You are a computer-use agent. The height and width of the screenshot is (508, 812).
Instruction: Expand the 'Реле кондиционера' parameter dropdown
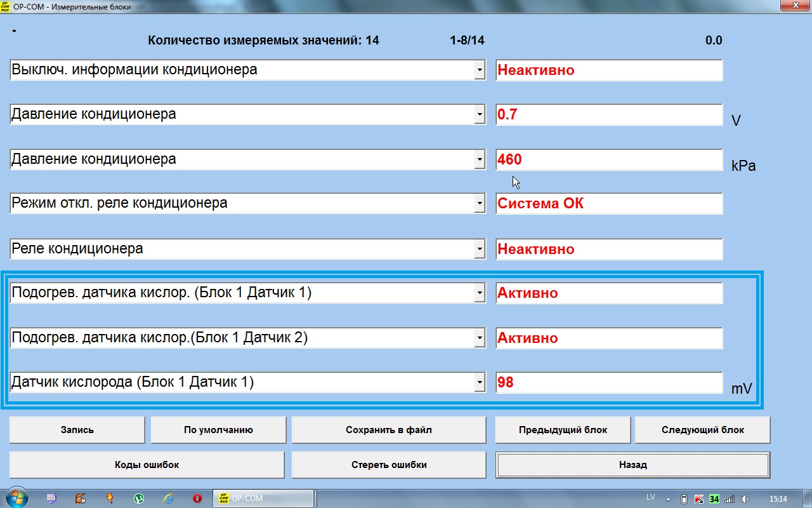click(480, 249)
